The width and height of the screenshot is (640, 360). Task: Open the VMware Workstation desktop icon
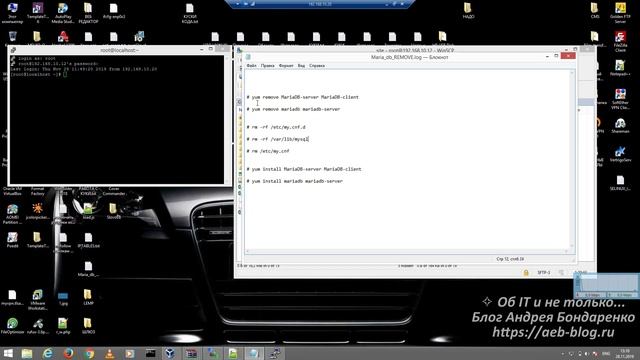pos(38,300)
